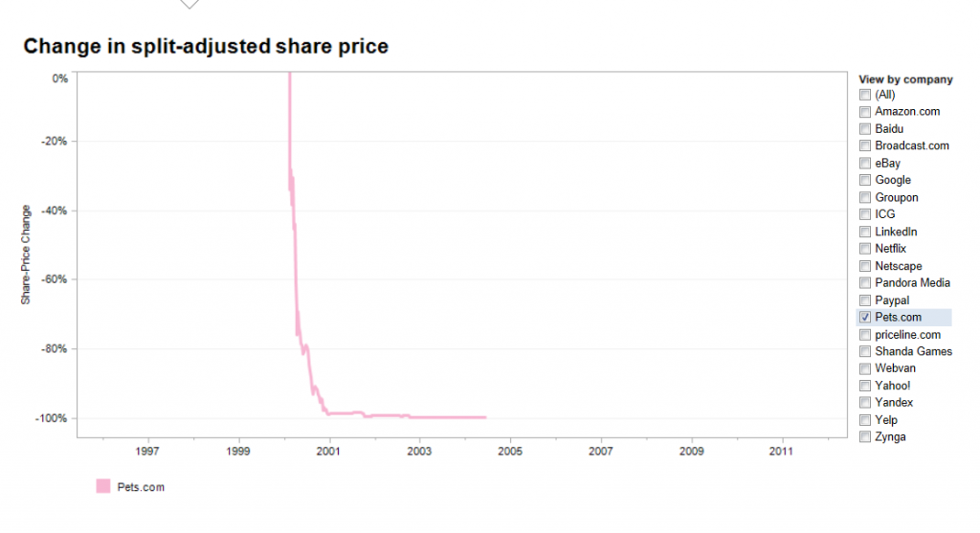Toggle the eBay checkbox
980x533 pixels.
(x=865, y=163)
